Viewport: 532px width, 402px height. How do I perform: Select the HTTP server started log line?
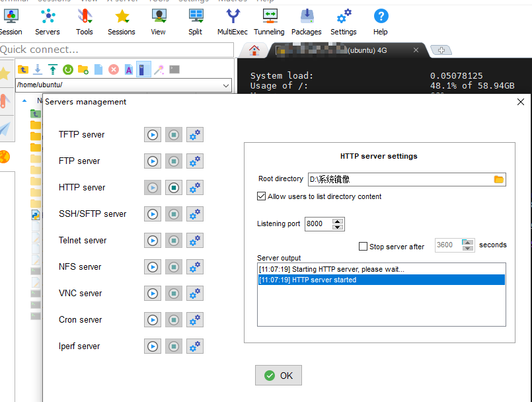coord(381,280)
